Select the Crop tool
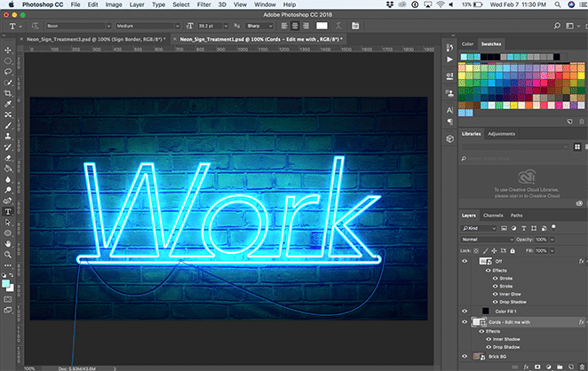Viewport: 588px width, 371px height. 8,93
